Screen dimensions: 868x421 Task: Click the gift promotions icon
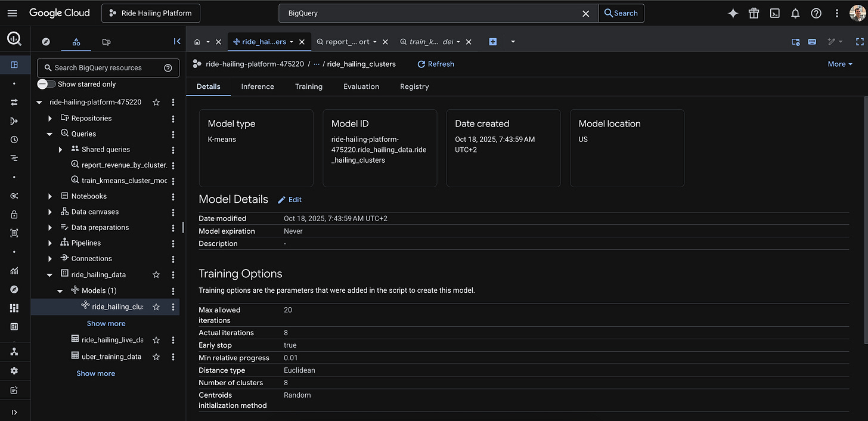[x=754, y=13]
